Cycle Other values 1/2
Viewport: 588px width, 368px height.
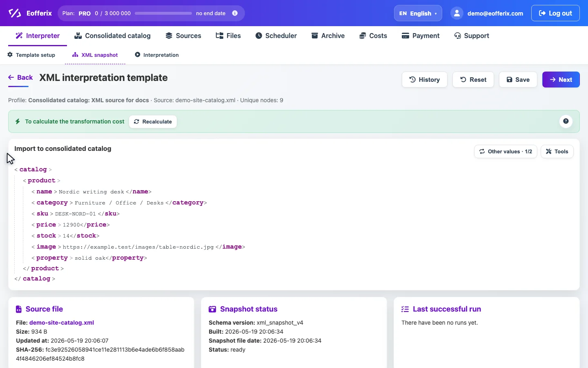pos(506,151)
